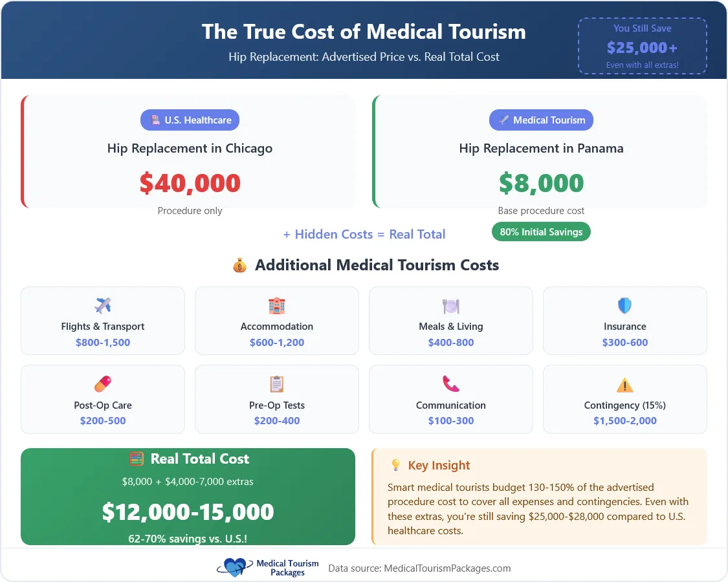
Task: Select the U.S. Healthcare badge
Action: (190, 120)
